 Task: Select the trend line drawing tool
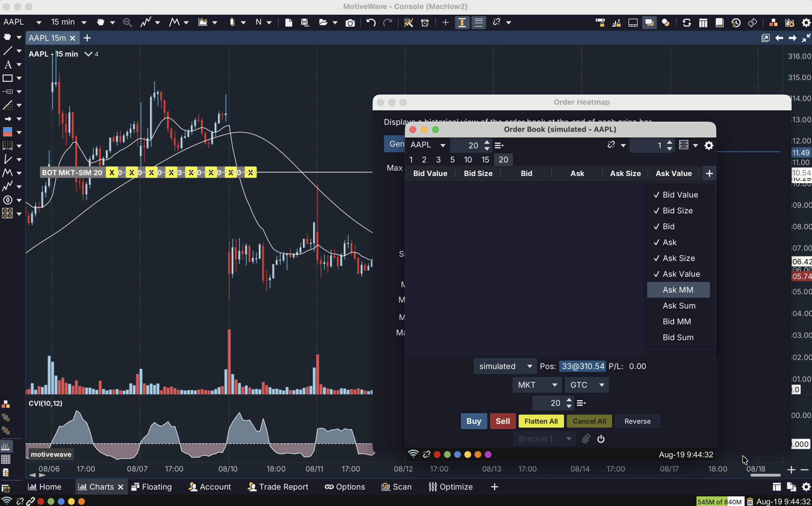click(x=7, y=50)
